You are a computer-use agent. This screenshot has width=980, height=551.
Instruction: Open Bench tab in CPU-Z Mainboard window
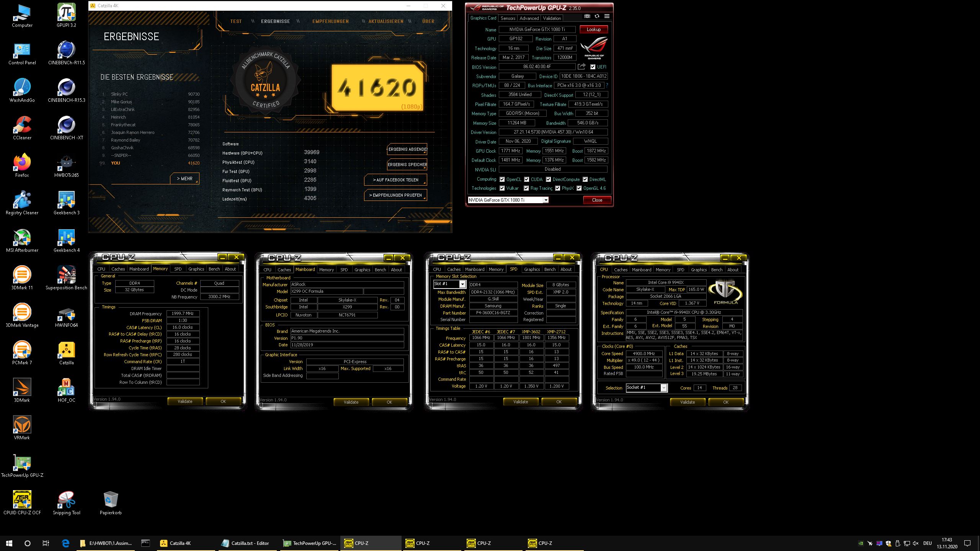[x=380, y=270]
